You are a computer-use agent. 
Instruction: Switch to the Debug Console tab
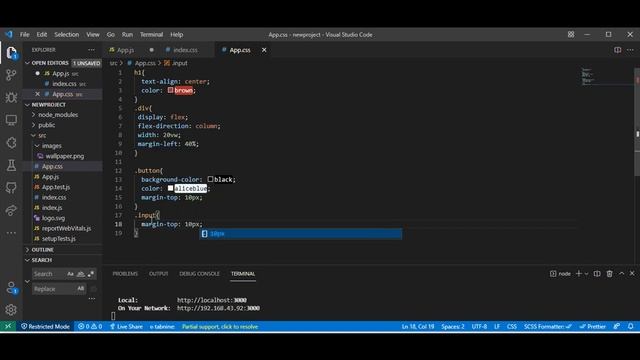199,273
